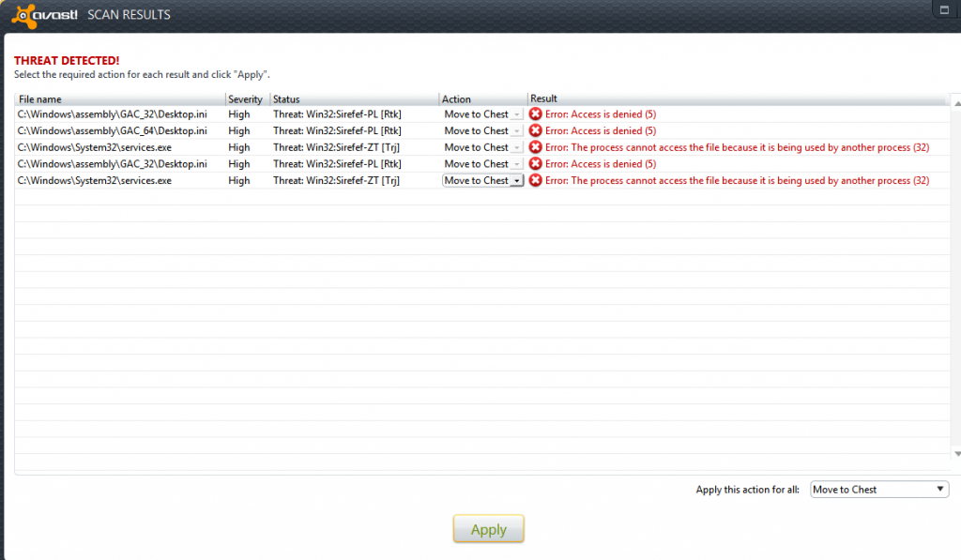Click the Result column header

click(x=738, y=99)
